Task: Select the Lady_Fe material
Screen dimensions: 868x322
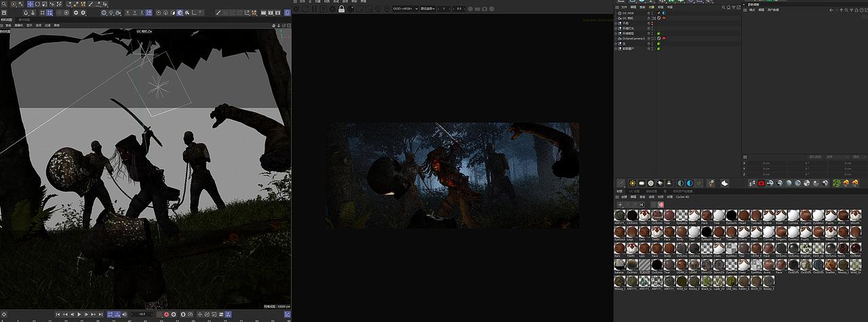Action: [x=719, y=282]
